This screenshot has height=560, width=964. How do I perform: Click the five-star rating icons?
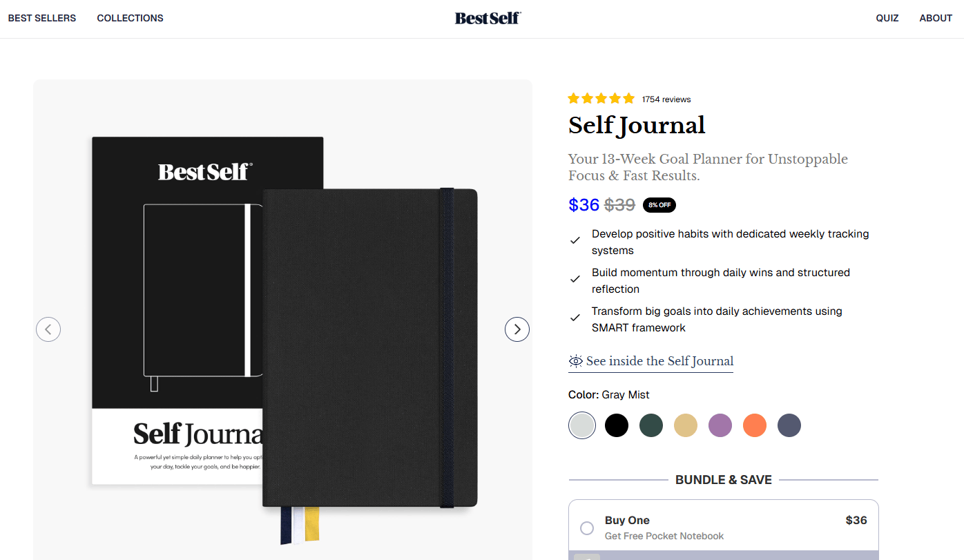601,99
